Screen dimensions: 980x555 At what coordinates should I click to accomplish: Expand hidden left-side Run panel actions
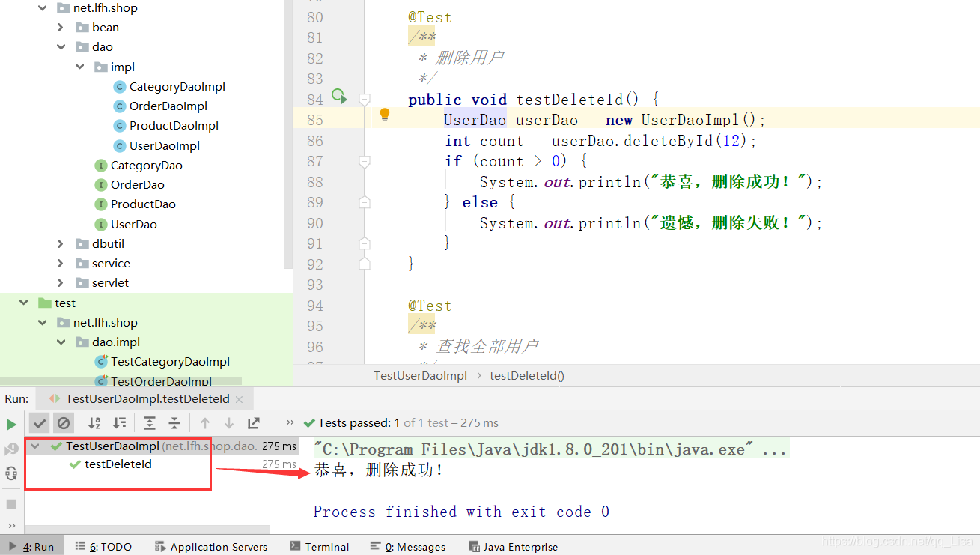pos(12,525)
